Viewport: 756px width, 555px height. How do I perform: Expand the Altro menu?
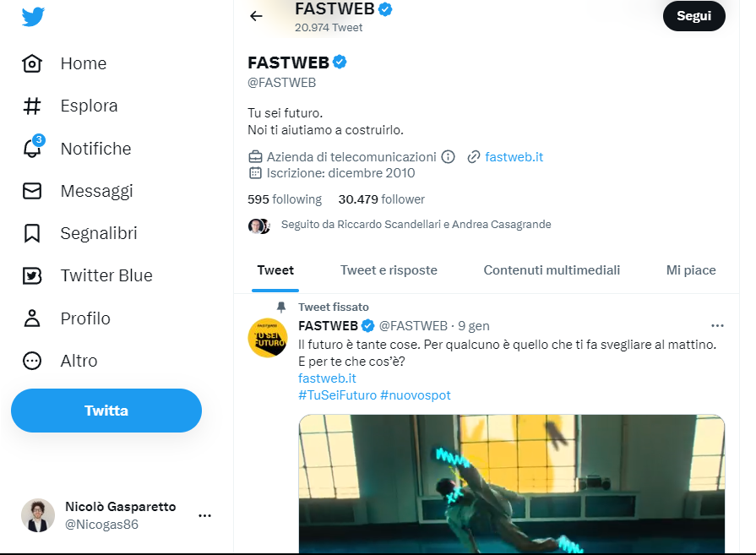(32, 361)
